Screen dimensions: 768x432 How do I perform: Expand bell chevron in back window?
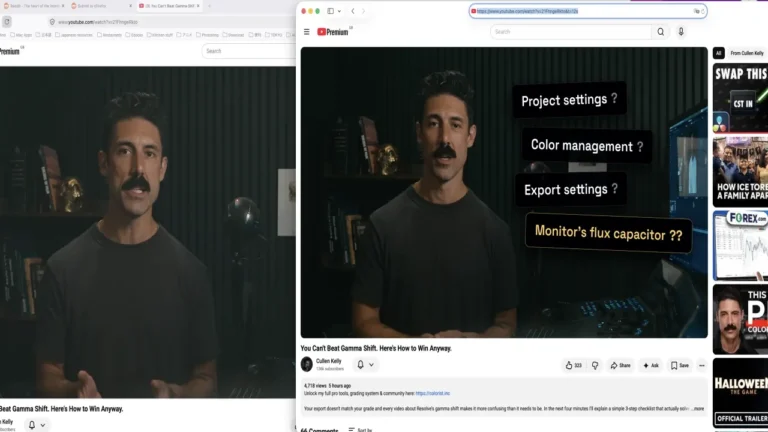tap(43, 425)
